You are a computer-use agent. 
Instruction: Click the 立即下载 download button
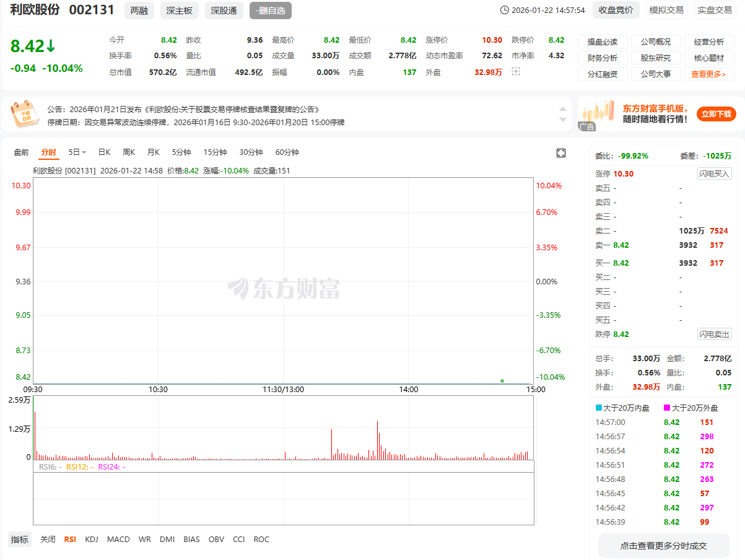(717, 114)
